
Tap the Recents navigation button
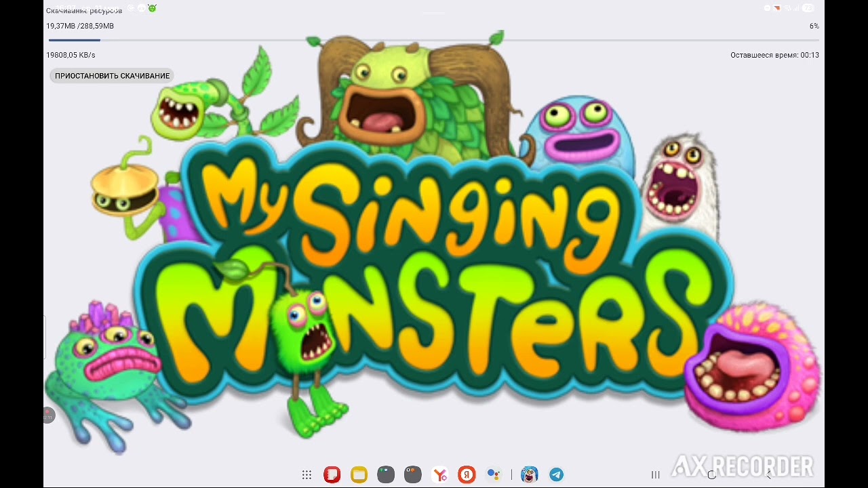(x=656, y=475)
